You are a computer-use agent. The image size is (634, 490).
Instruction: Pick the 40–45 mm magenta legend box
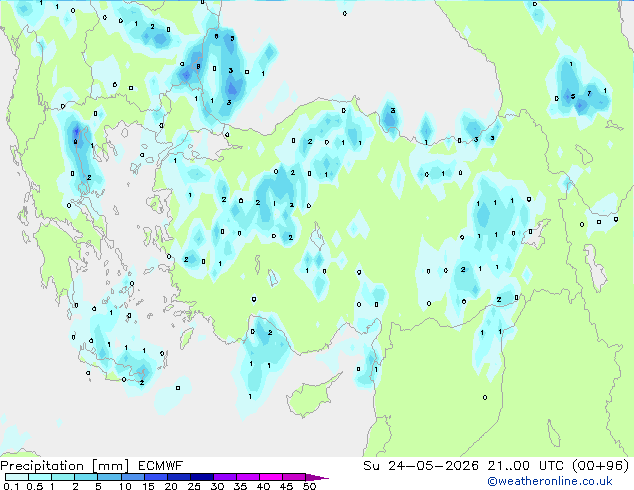point(271,477)
